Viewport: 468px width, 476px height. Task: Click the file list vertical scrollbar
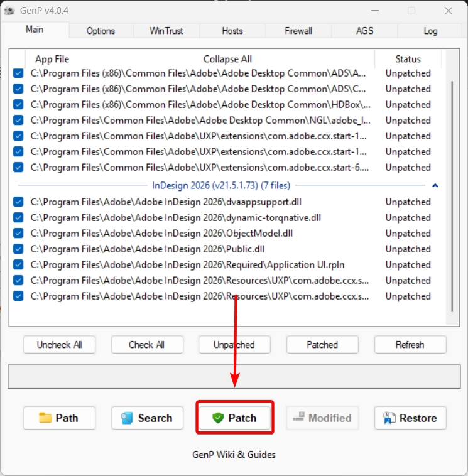point(452,196)
